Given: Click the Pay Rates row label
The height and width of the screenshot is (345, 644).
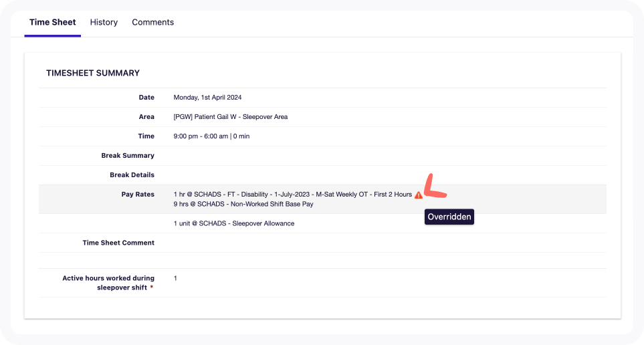Looking at the screenshot, I should click(138, 195).
